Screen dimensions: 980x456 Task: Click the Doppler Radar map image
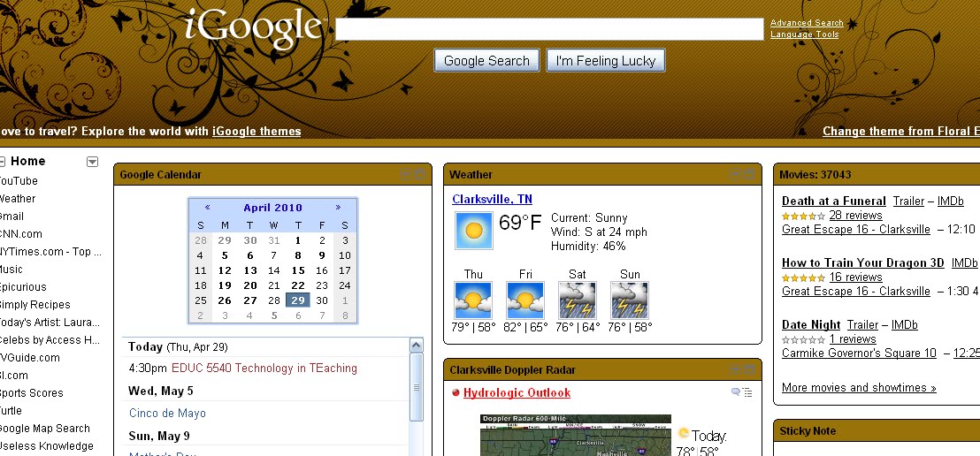[x=576, y=436]
